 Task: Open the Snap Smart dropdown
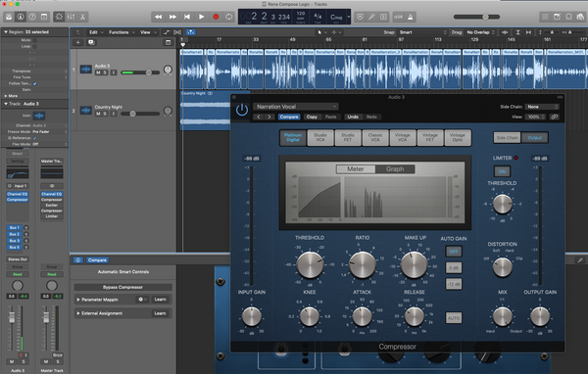[x=423, y=32]
